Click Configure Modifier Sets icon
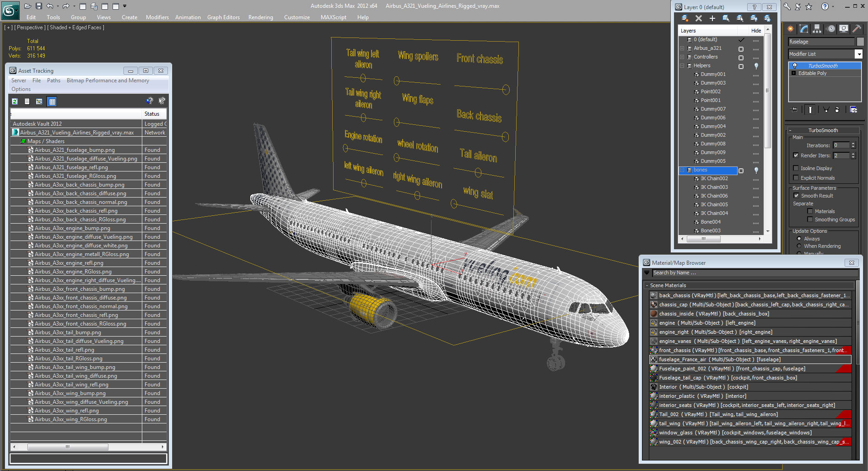868x471 pixels. 853,110
